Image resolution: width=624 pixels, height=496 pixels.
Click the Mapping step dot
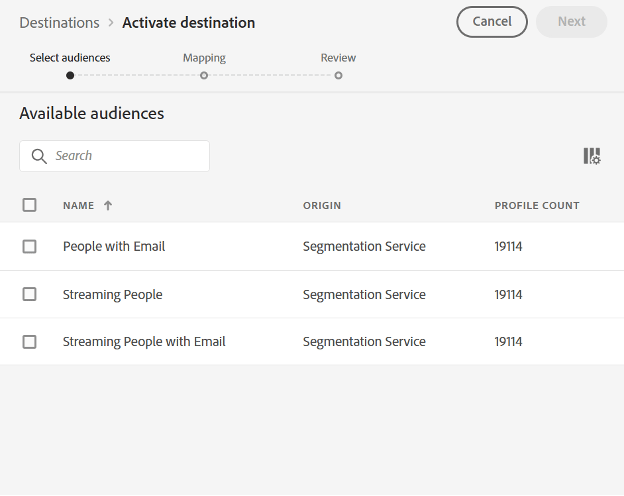pos(204,75)
